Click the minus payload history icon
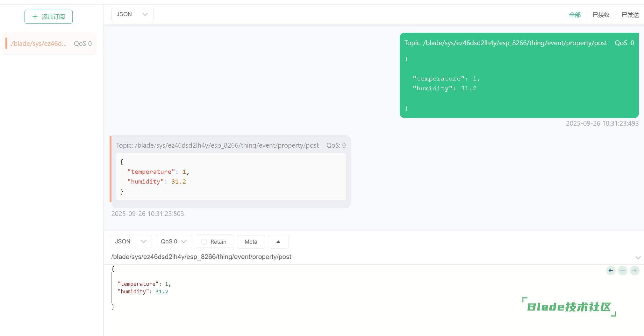 pos(623,270)
